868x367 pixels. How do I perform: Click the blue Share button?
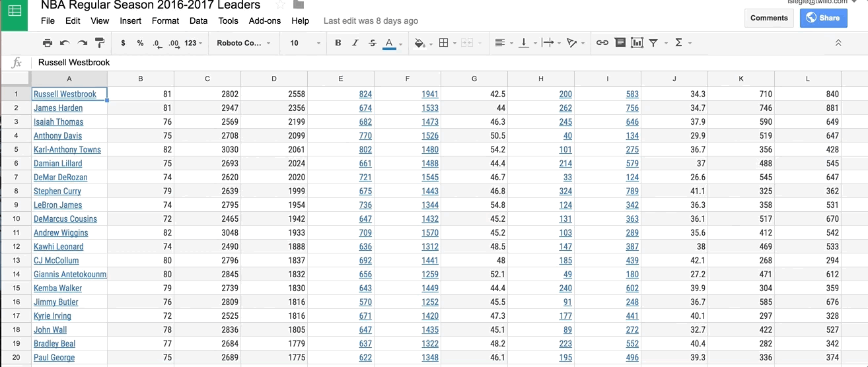[x=823, y=18]
